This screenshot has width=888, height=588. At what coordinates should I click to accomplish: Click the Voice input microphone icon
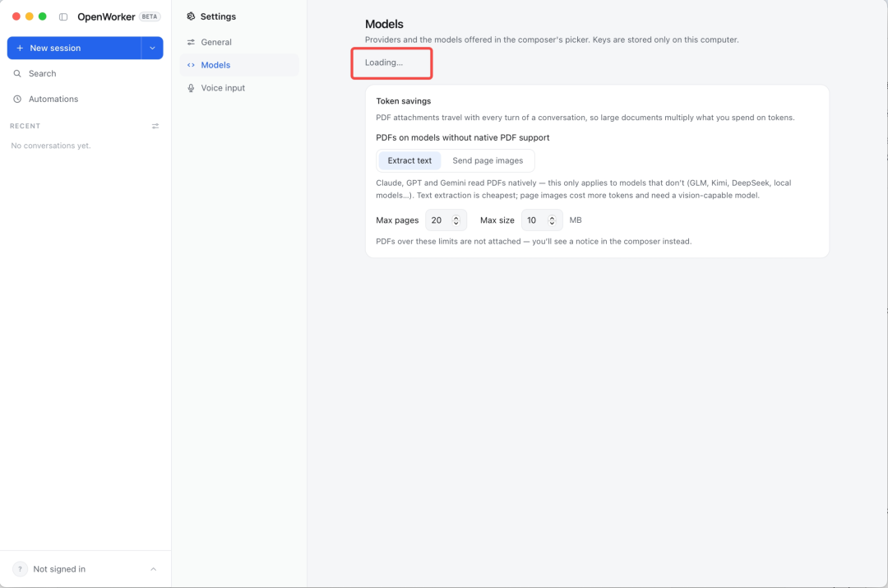pyautogui.click(x=191, y=88)
